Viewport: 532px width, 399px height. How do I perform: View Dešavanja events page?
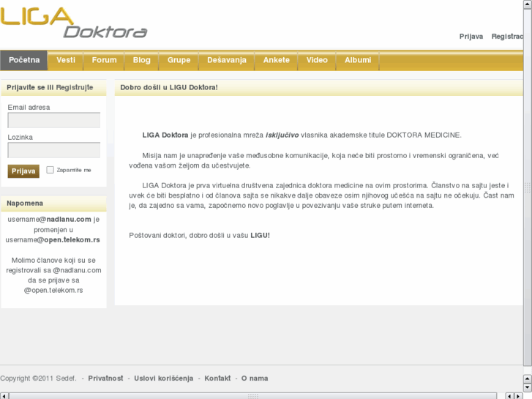point(227,60)
